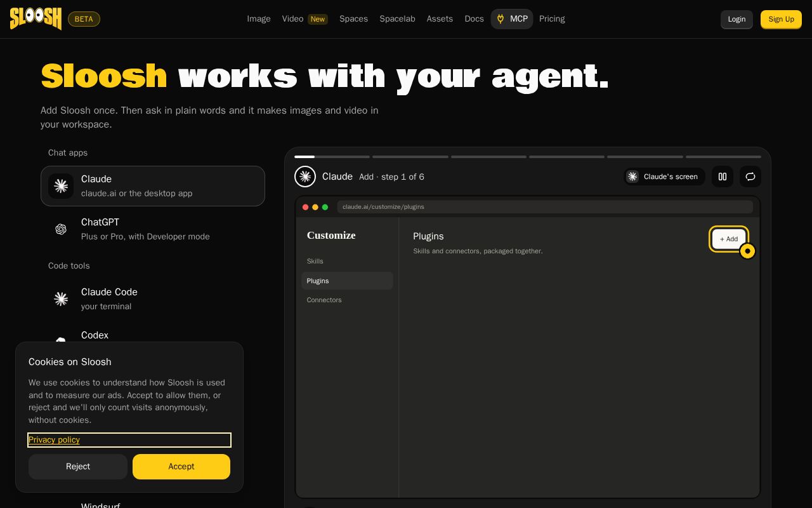Click Claude Code starburst icon

(x=61, y=299)
